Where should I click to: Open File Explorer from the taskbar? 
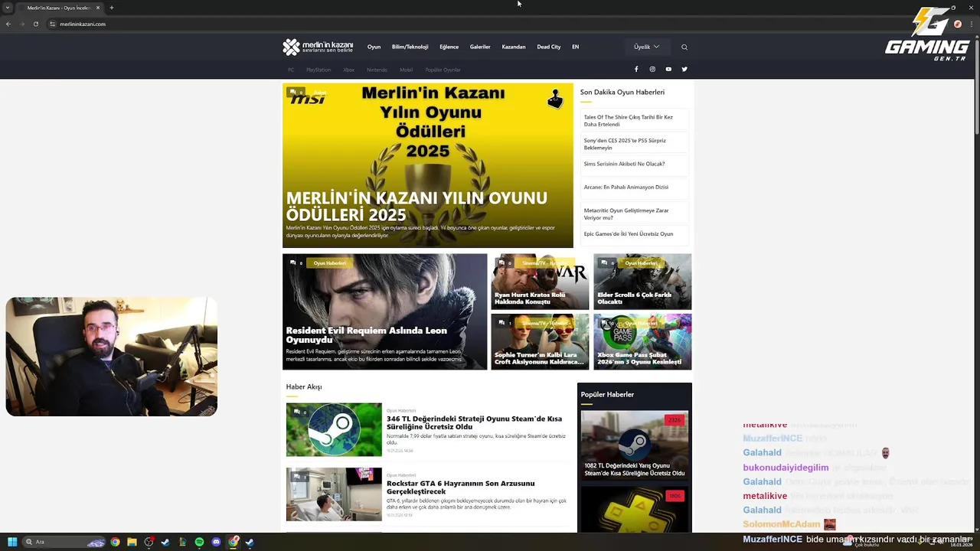point(132,542)
